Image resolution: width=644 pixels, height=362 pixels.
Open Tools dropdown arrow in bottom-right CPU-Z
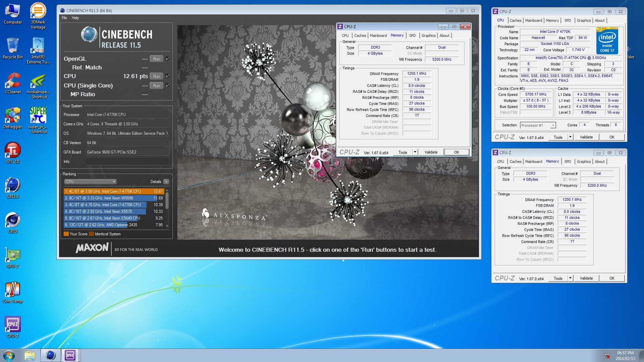[570, 278]
